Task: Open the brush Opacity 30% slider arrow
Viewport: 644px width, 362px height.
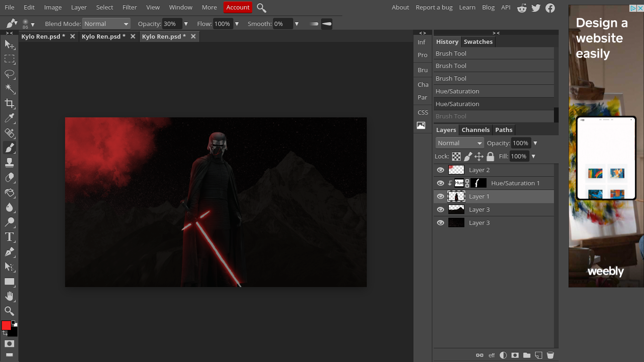Action: tap(186, 24)
